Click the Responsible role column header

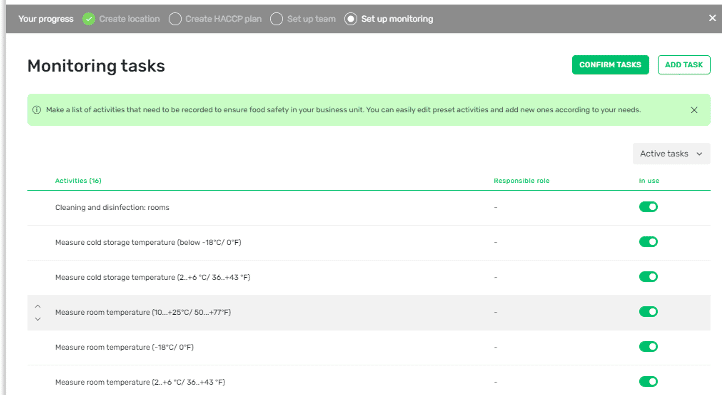pos(521,180)
